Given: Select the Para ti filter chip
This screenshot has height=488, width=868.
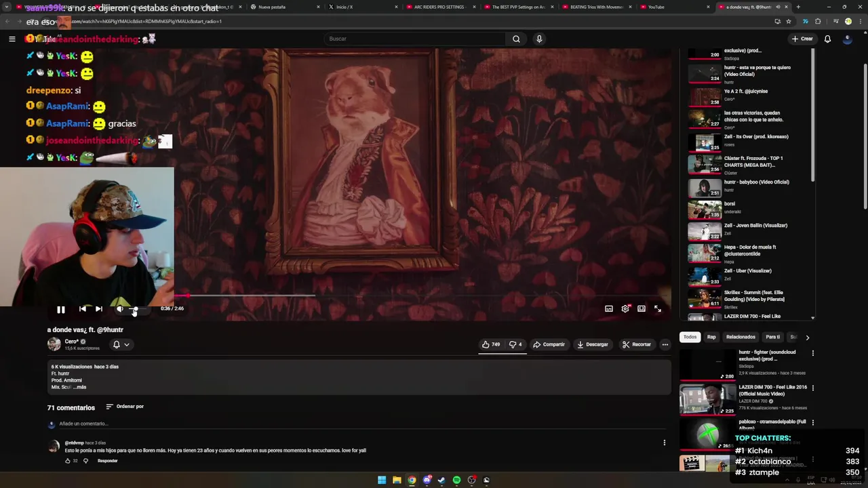Looking at the screenshot, I should (x=772, y=337).
